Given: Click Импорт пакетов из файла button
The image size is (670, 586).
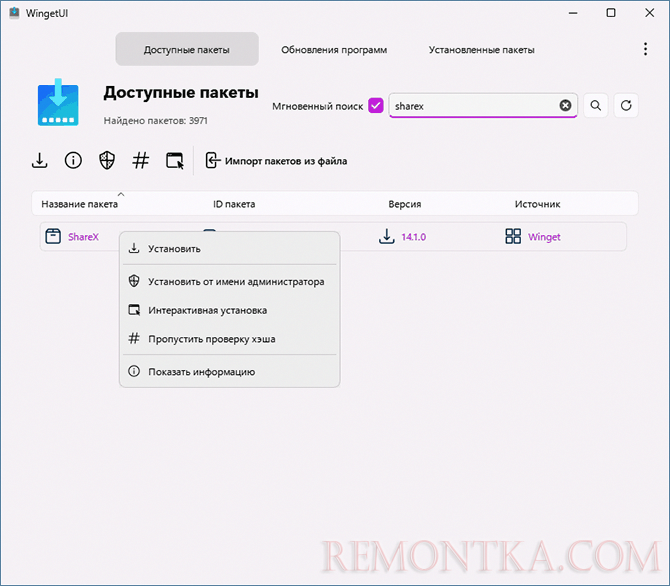Looking at the screenshot, I should coord(276,161).
